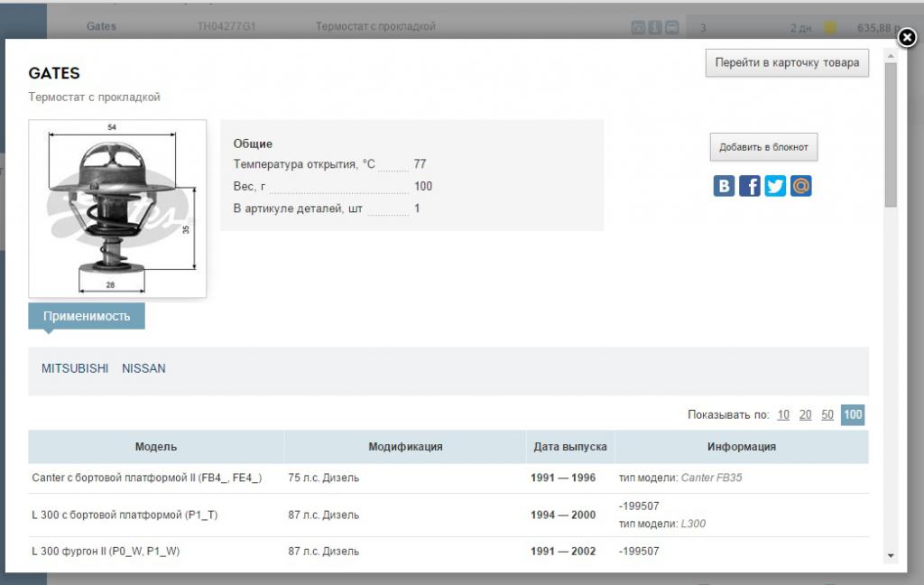Select 'L 300 фургон II (P0_W, P1_W)' row
Screen dimensions: 924x585
(x=448, y=552)
